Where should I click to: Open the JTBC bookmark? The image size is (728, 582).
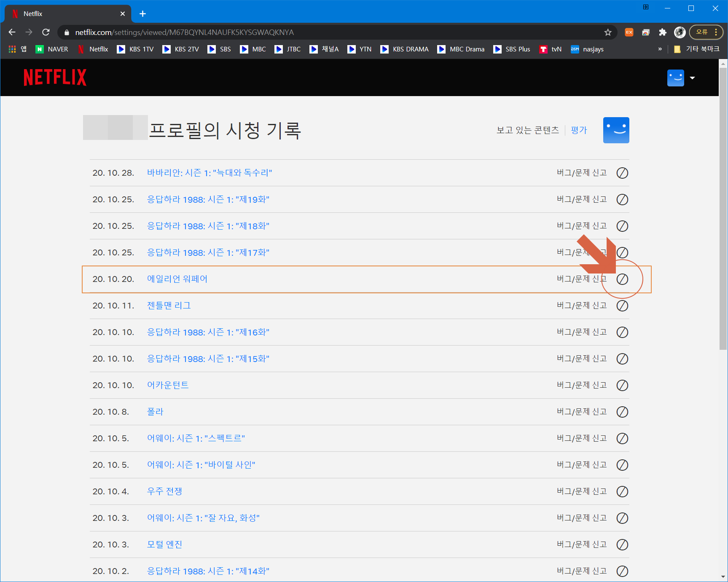coord(287,49)
